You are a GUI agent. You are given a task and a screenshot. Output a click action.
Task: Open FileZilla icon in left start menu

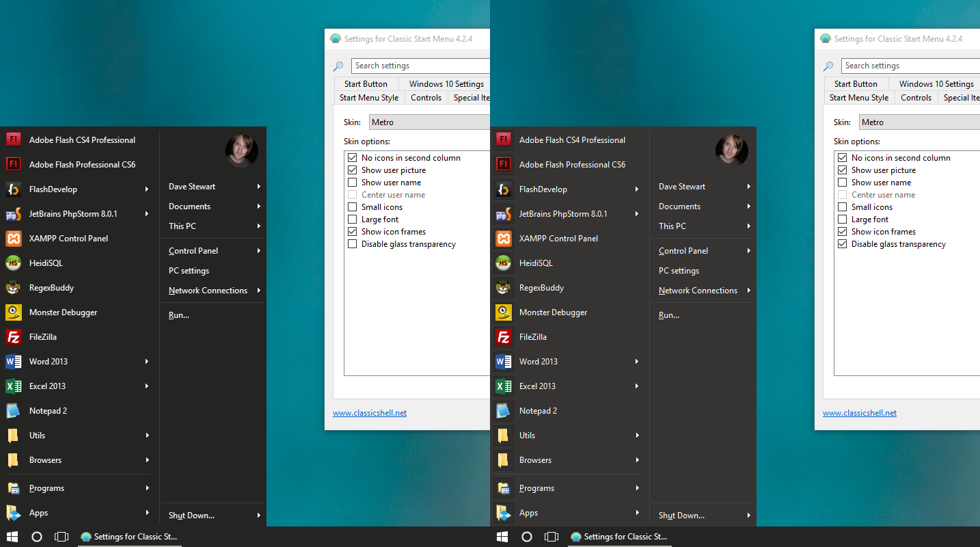(13, 337)
